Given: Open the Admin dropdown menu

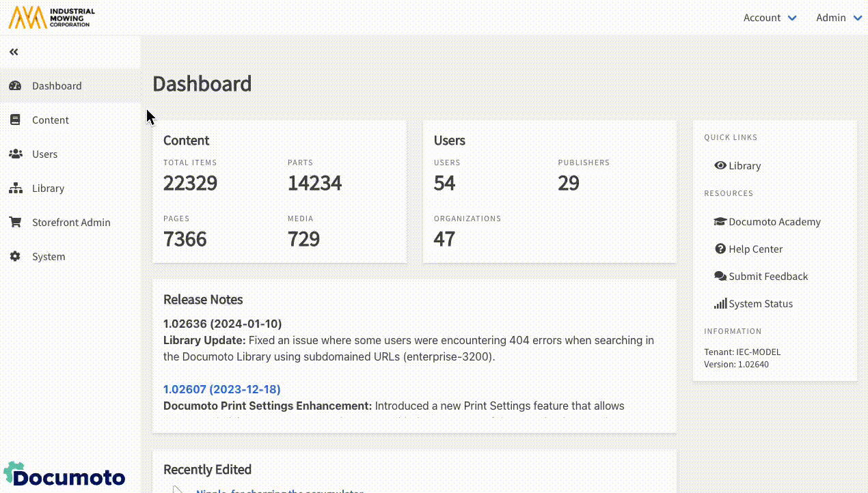Looking at the screenshot, I should pos(838,18).
